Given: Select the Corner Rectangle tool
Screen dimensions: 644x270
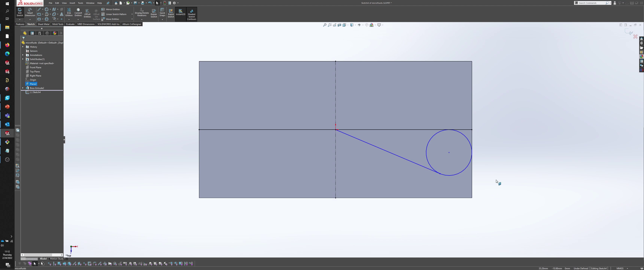Looking at the screenshot, I should [x=39, y=14].
